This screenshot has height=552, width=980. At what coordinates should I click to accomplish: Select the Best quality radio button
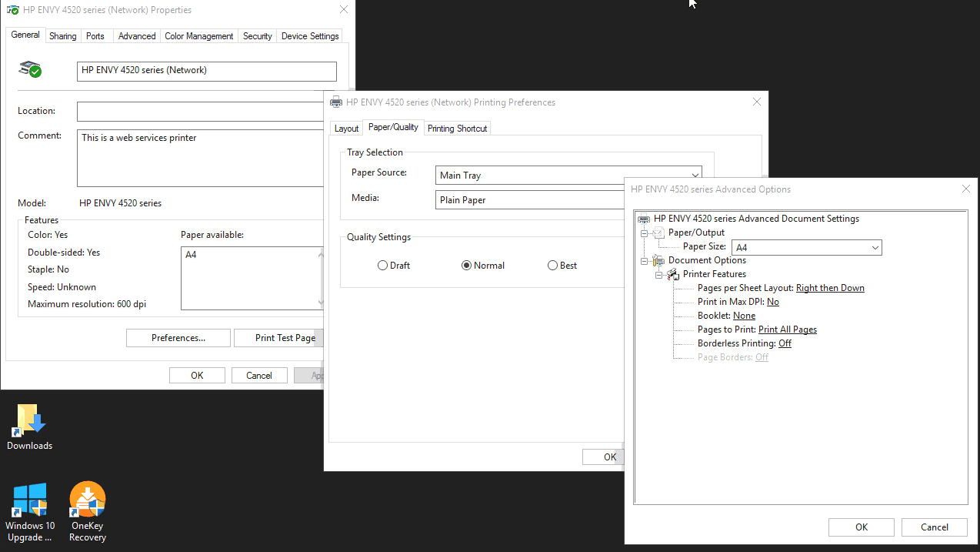[552, 266]
